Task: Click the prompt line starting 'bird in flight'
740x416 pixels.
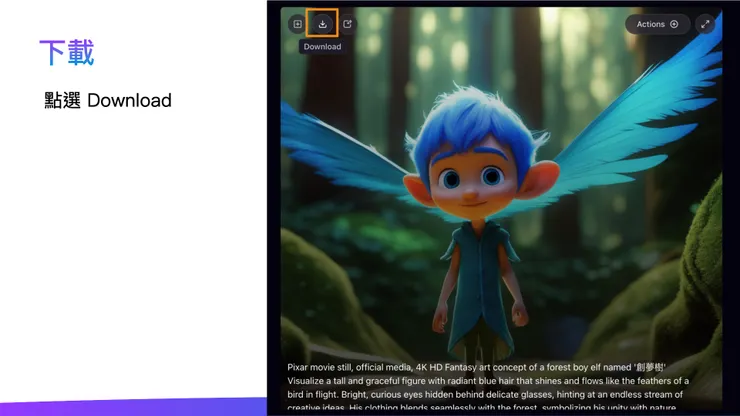Action: coord(485,395)
